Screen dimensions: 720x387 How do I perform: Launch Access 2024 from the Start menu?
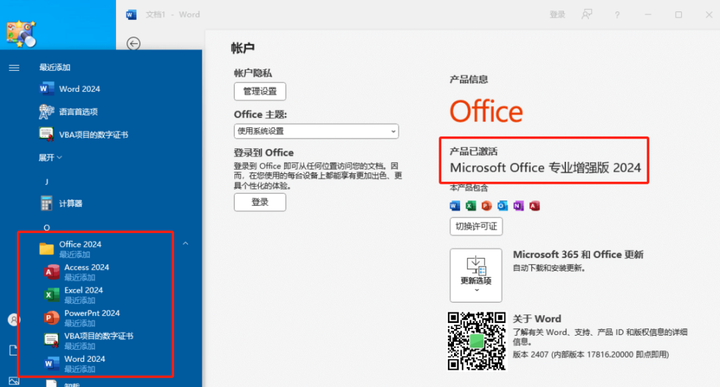click(x=77, y=272)
